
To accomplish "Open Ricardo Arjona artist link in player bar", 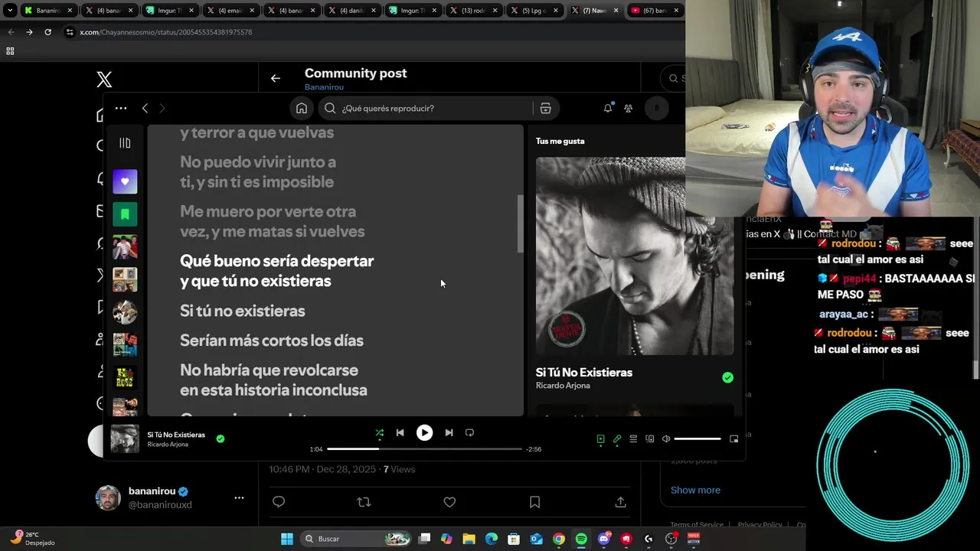I will [x=168, y=445].
